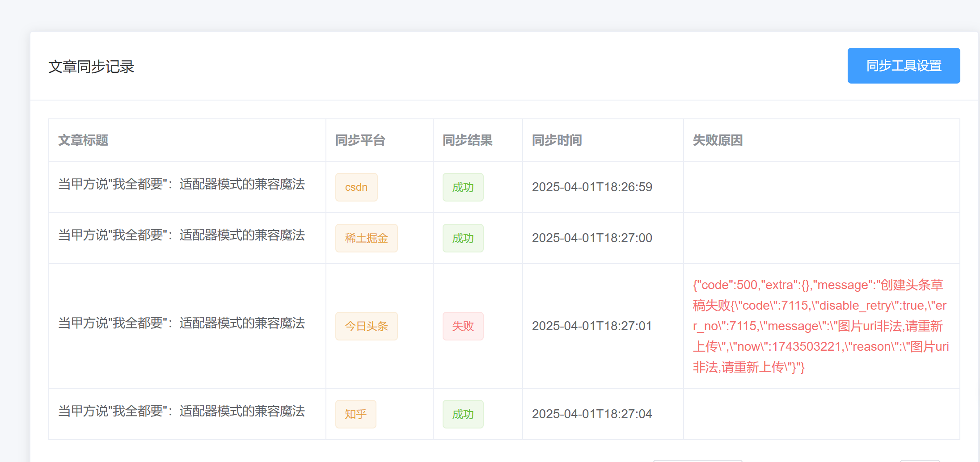Select the 同步结果 column header
The image size is (980, 462).
(x=468, y=140)
